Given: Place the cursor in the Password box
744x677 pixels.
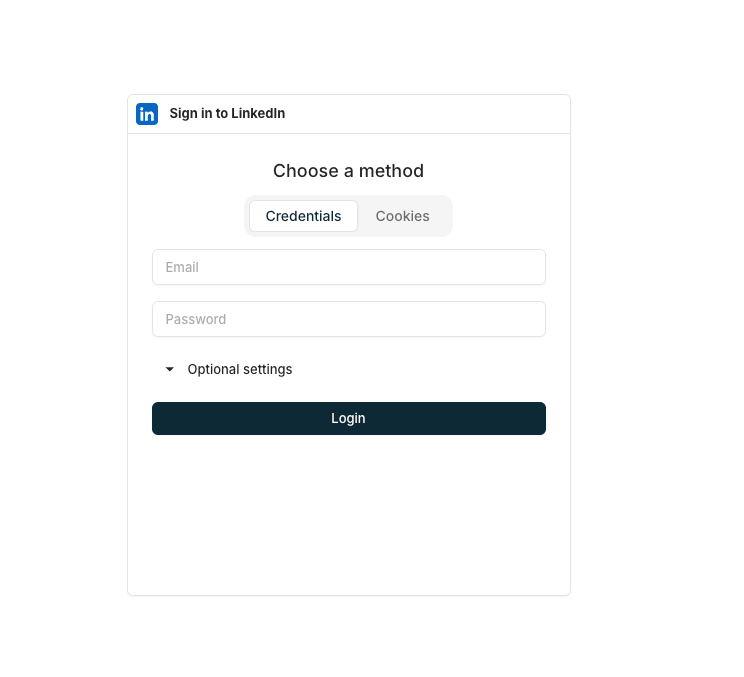Looking at the screenshot, I should click(349, 319).
